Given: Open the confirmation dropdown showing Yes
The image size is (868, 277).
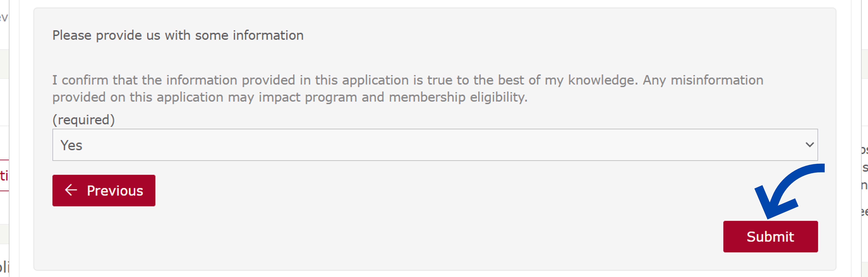Looking at the screenshot, I should click(435, 145).
